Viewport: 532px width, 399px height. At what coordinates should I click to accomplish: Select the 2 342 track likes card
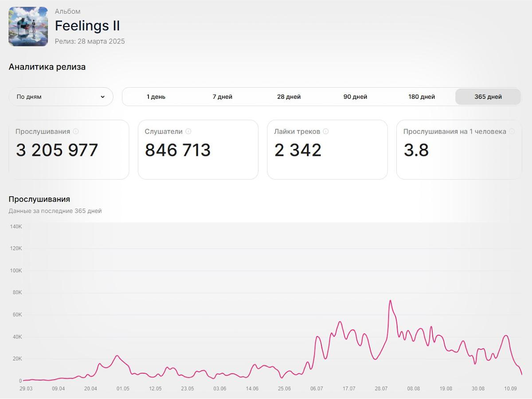(327, 150)
